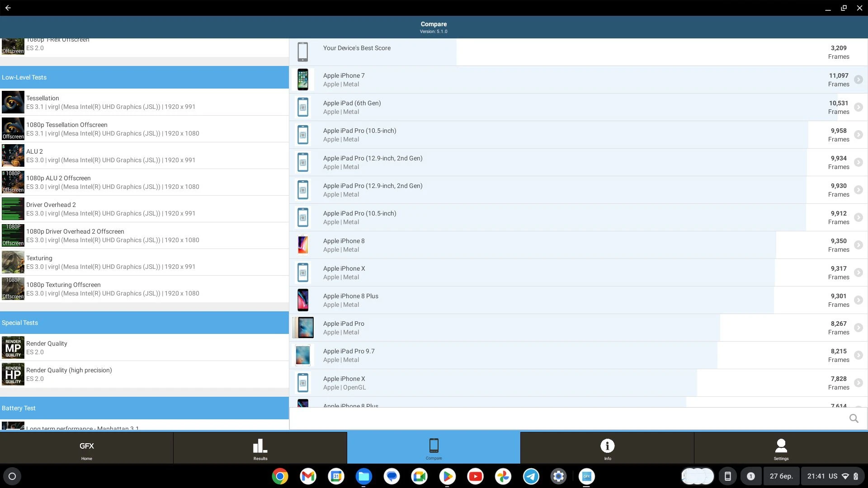This screenshot has height=488, width=868.
Task: Expand Apple iPhone 8 Plus details arrow
Action: (x=858, y=300)
